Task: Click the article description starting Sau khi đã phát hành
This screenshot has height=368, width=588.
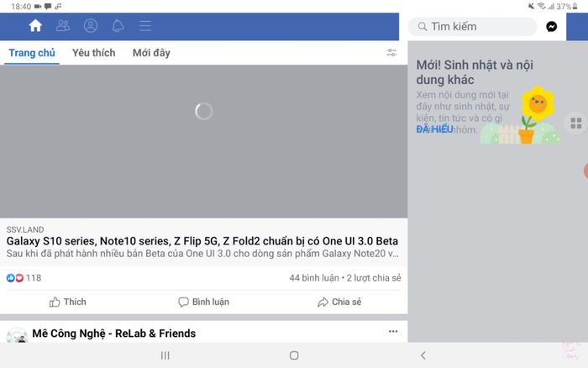Action: point(202,254)
